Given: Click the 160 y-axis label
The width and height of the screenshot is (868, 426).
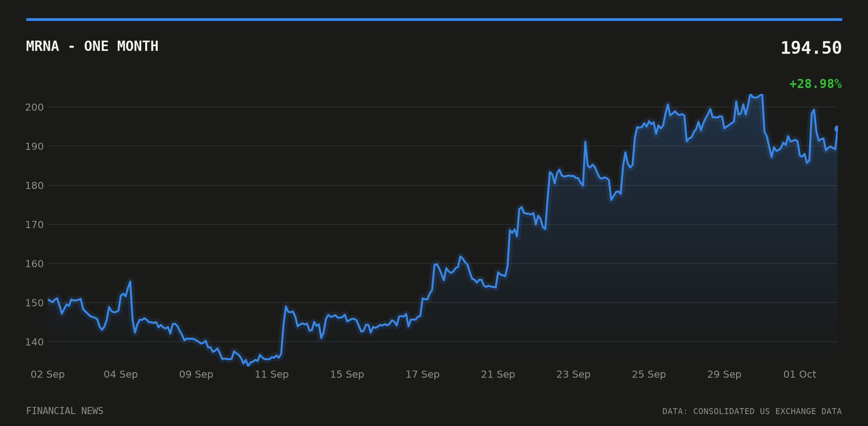Looking at the screenshot, I should 34,263.
